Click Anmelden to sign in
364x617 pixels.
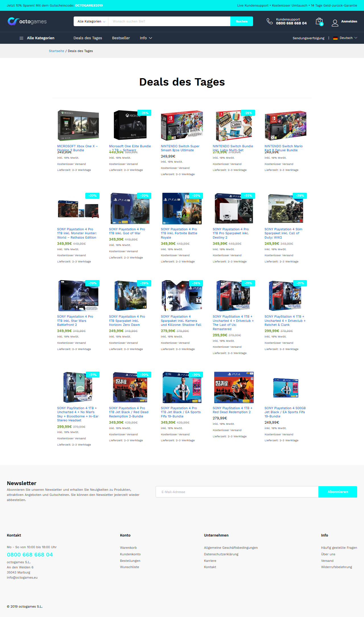point(349,22)
